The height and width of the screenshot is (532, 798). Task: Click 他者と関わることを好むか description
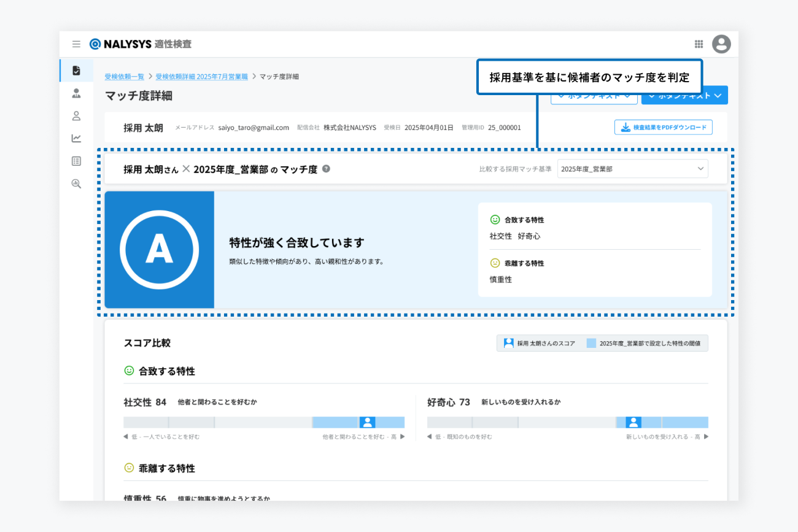(x=217, y=403)
